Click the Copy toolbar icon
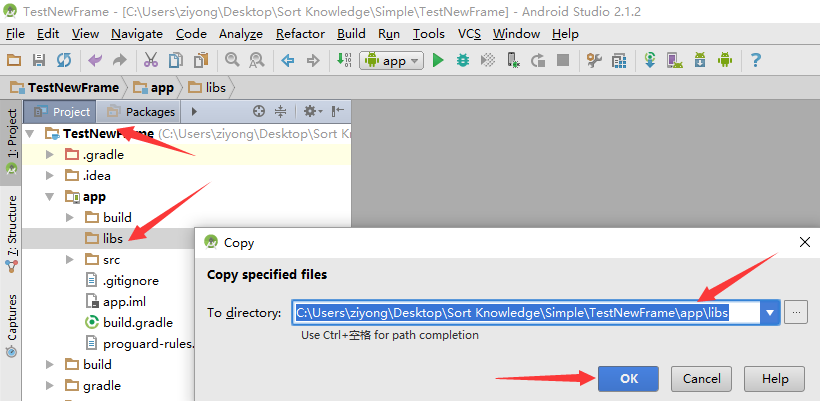Viewport: 820px width, 401px height. (175, 61)
